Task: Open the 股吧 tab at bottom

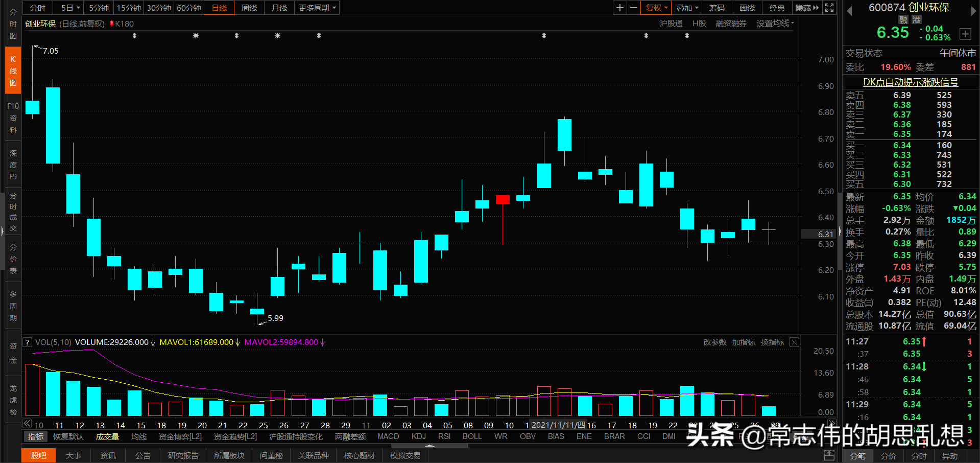Action: (38, 455)
